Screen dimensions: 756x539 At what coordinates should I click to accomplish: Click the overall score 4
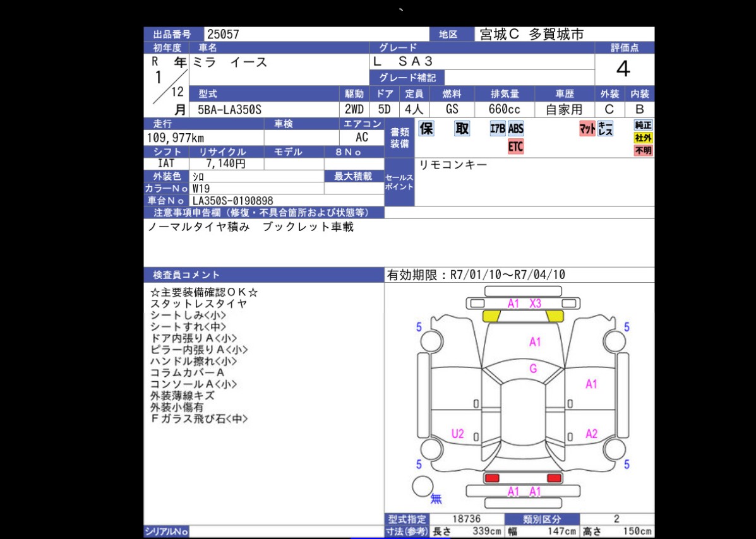[x=623, y=69]
